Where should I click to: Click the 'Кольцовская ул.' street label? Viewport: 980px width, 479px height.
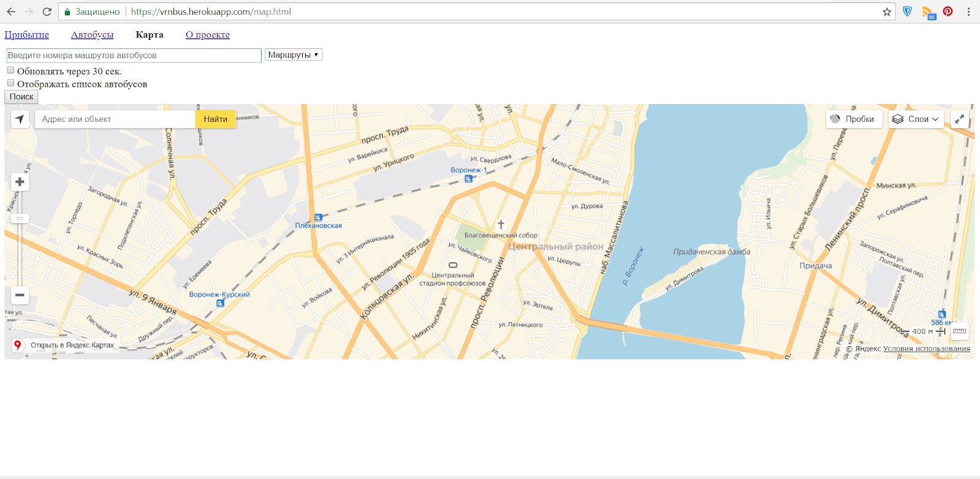pos(386,296)
